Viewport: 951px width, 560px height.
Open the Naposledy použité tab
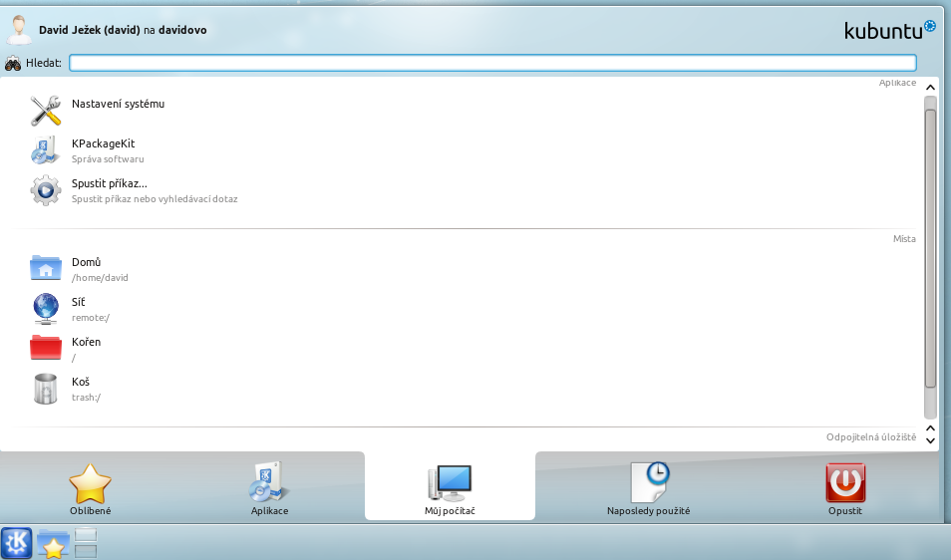pyautogui.click(x=648, y=488)
